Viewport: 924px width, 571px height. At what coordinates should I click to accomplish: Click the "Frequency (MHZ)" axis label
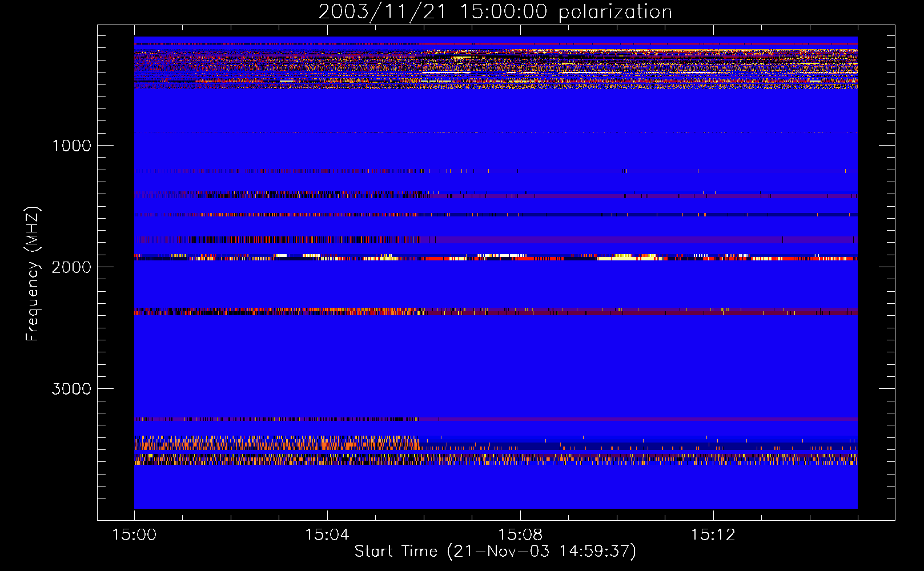(33, 274)
